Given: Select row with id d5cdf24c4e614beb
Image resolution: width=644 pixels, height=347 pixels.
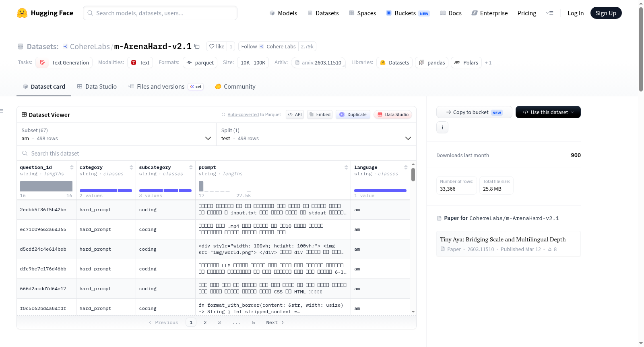Looking at the screenshot, I should pyautogui.click(x=213, y=249).
